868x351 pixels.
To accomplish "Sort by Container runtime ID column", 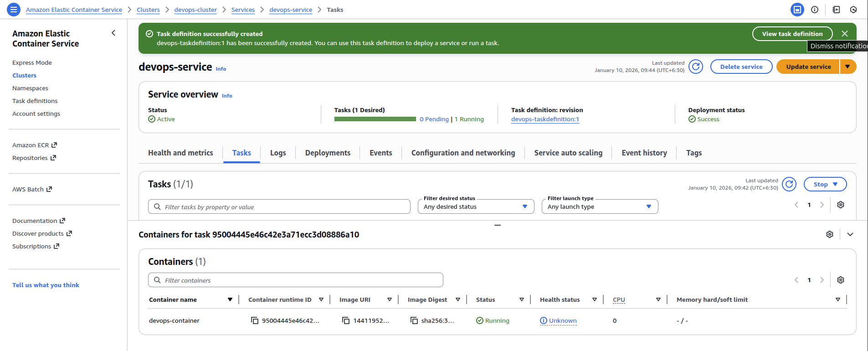I will (x=321, y=299).
